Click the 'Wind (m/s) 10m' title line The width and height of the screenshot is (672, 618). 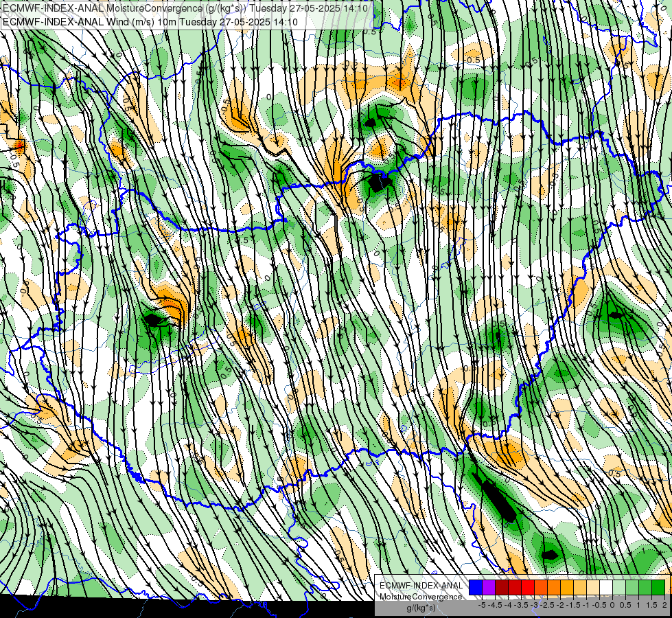click(150, 21)
